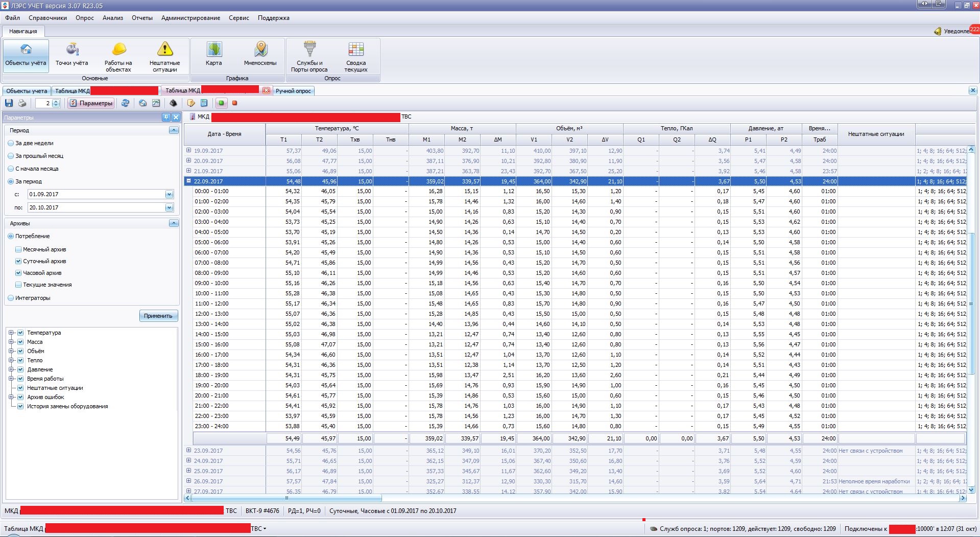Toggle the Параметры toolbar button

point(91,103)
